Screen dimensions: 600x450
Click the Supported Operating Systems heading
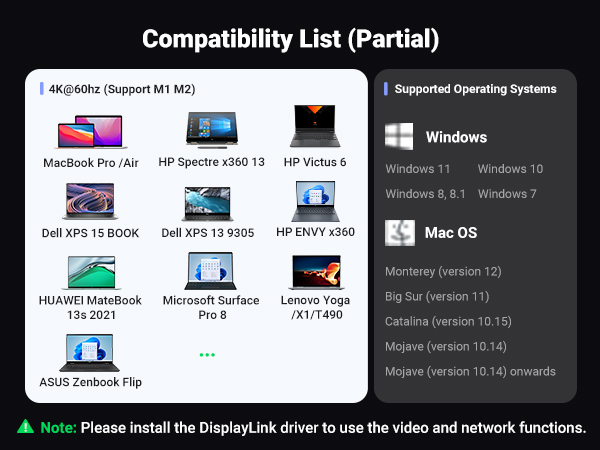[x=475, y=89]
